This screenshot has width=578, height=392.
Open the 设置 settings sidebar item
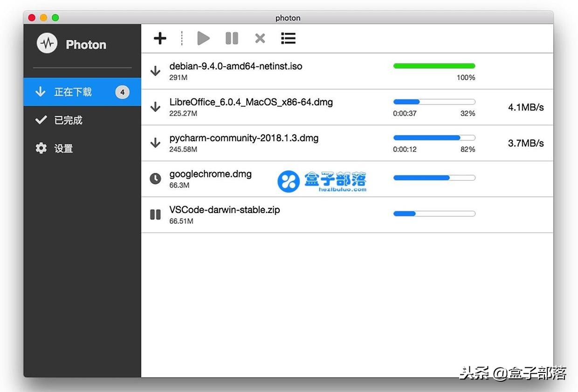pyautogui.click(x=82, y=148)
